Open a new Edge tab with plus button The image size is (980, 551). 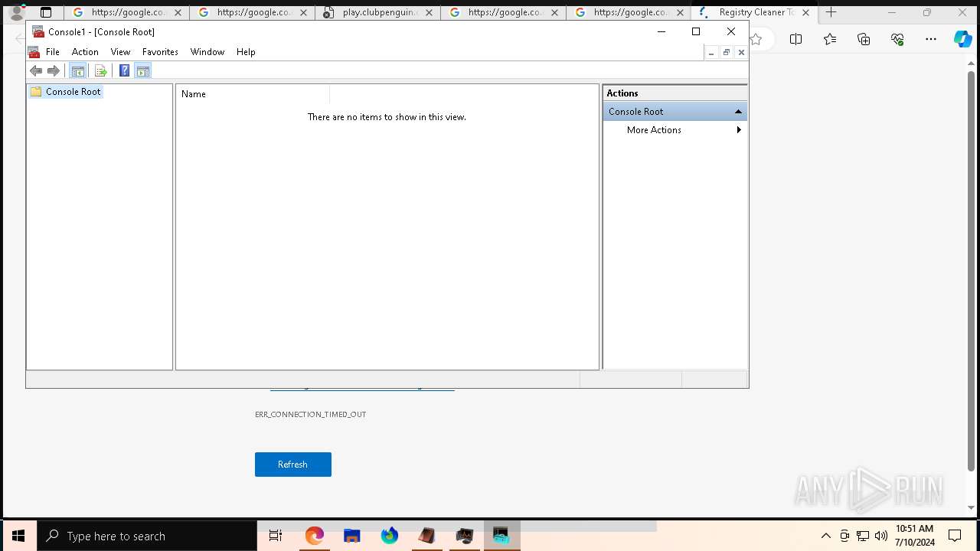tap(831, 12)
